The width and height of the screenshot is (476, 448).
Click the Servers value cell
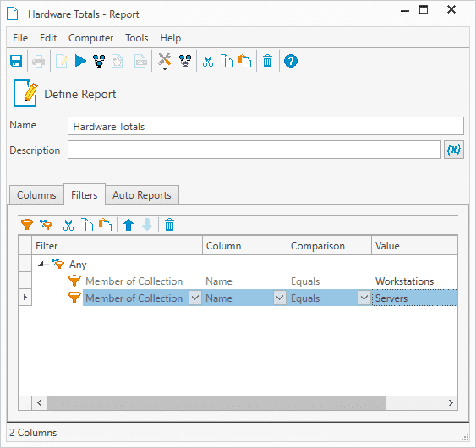414,298
